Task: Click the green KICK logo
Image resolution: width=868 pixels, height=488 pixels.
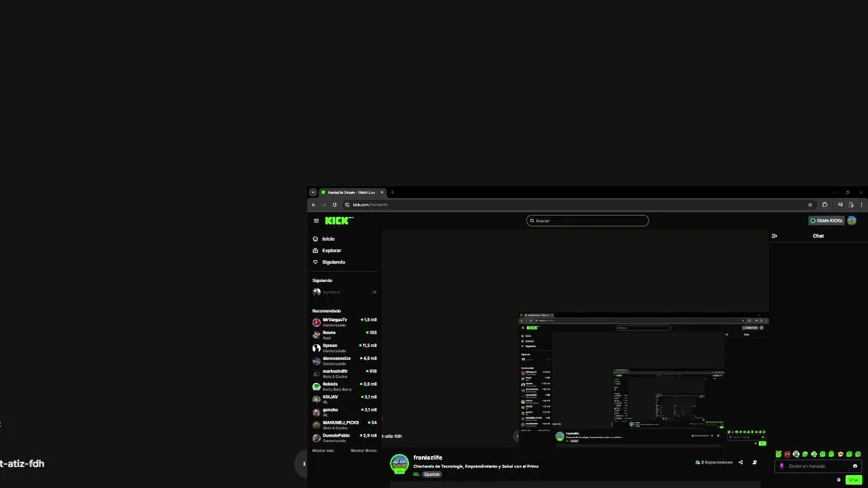Action: [338, 220]
